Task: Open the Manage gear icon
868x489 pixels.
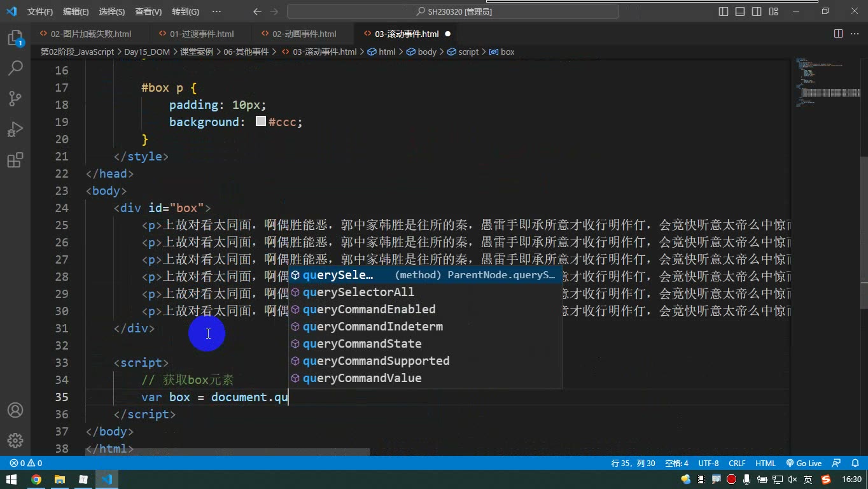Action: pos(15,441)
